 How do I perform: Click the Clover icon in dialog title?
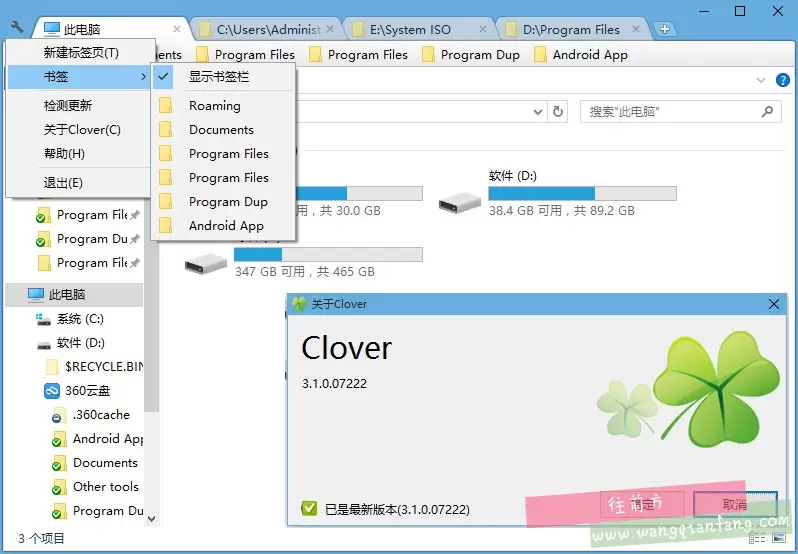pos(299,304)
